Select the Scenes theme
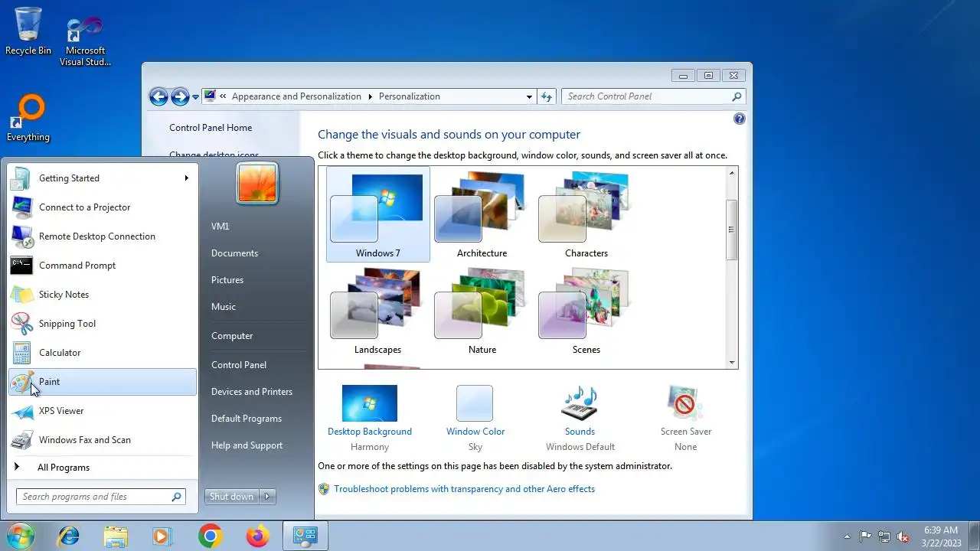 point(586,311)
